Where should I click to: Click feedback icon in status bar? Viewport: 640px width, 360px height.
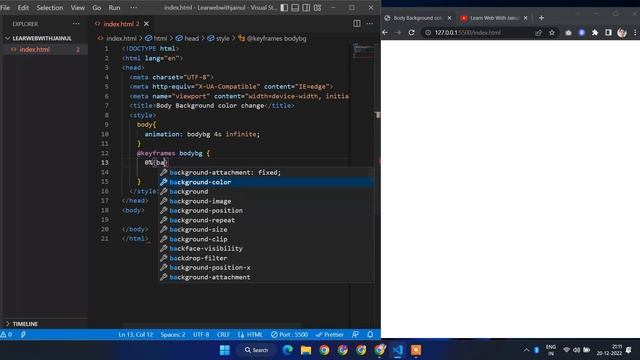point(356,335)
